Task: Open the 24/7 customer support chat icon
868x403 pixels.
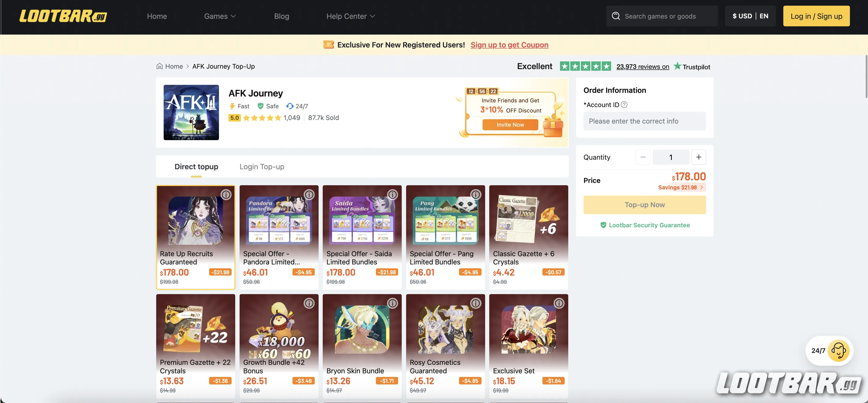Action: (838, 350)
